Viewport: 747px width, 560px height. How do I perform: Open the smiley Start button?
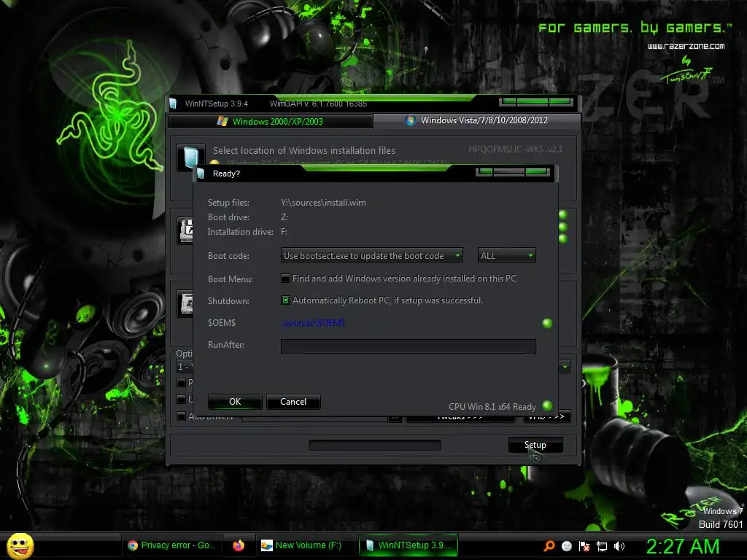pos(20,545)
